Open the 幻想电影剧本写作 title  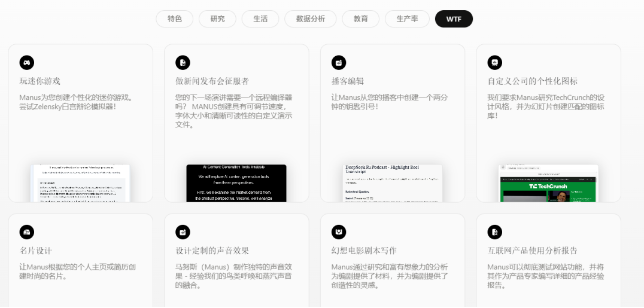click(364, 251)
